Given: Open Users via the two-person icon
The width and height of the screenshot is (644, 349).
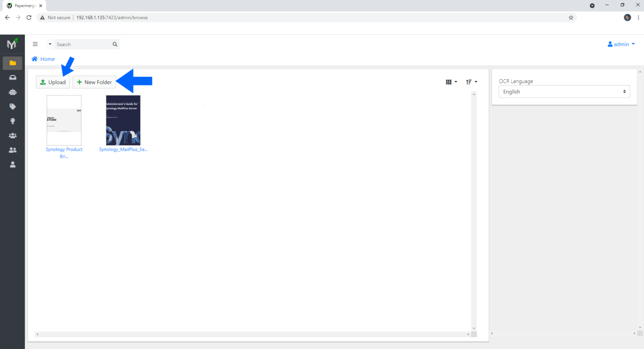Looking at the screenshot, I should tap(12, 150).
